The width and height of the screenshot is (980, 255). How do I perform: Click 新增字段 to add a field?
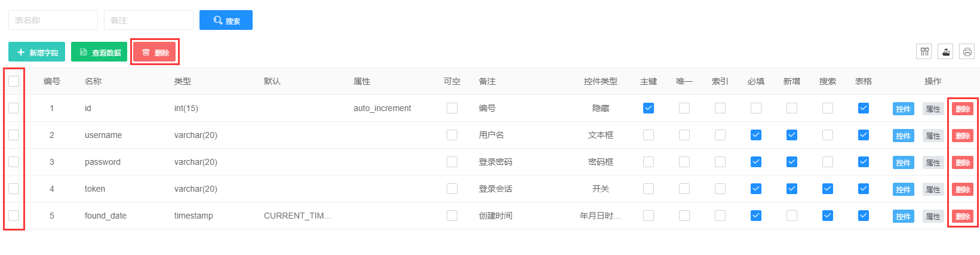pyautogui.click(x=37, y=53)
